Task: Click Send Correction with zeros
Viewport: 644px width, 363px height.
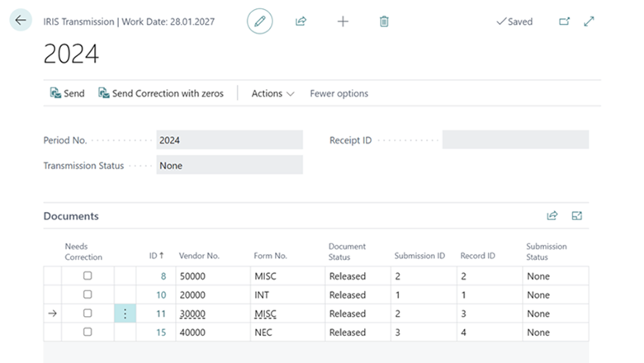Action: pos(161,94)
